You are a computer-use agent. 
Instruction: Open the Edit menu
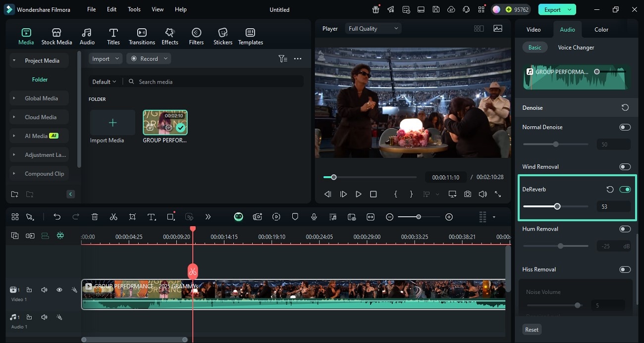point(112,9)
